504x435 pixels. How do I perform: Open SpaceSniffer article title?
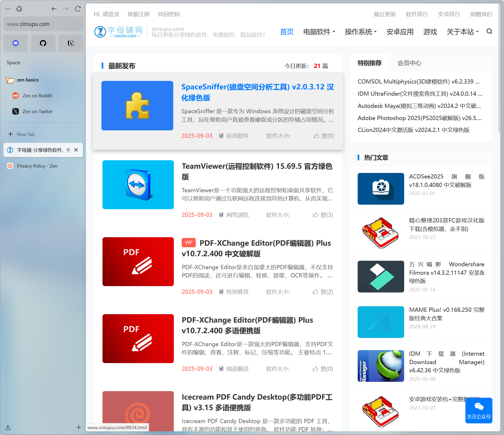258,92
